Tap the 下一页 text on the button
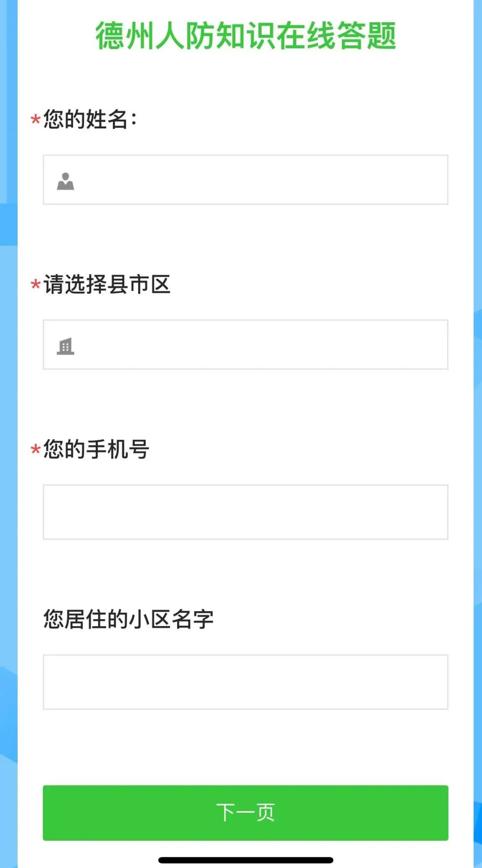This screenshot has width=482, height=868. (x=245, y=813)
